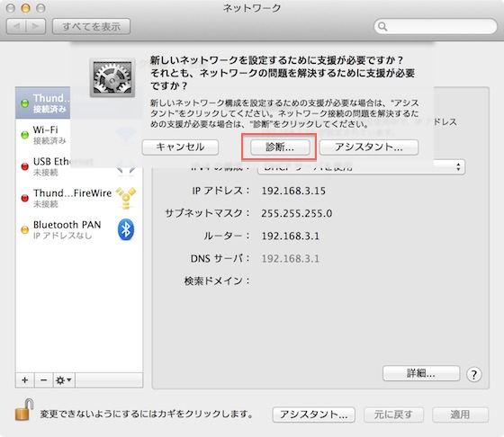
Task: Click the red status dot beside Thund...FireWire
Action: pos(25,198)
